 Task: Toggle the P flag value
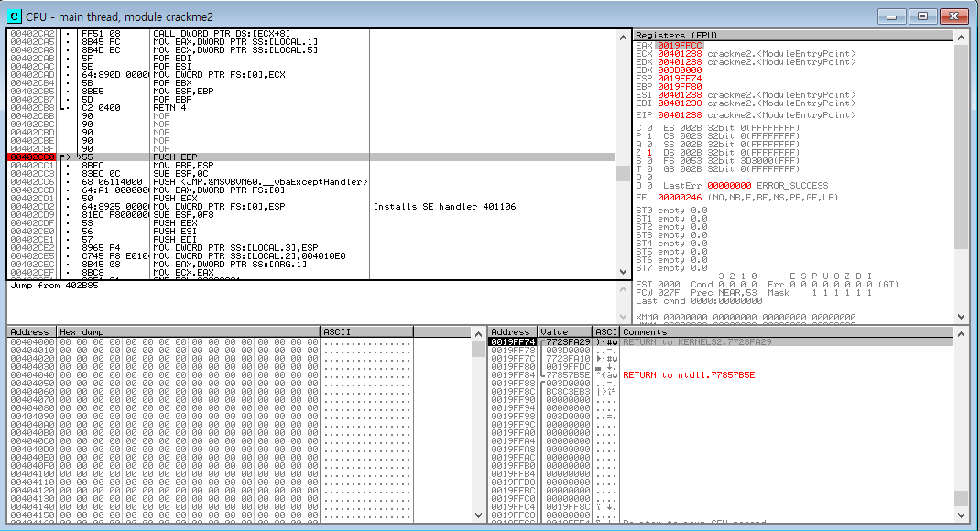click(649, 136)
